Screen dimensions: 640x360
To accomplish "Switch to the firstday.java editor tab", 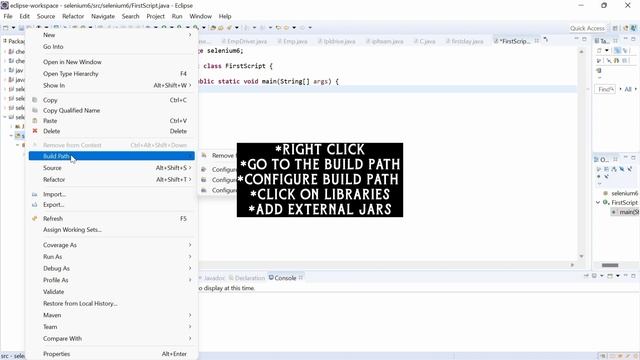I will pyautogui.click(x=464, y=41).
